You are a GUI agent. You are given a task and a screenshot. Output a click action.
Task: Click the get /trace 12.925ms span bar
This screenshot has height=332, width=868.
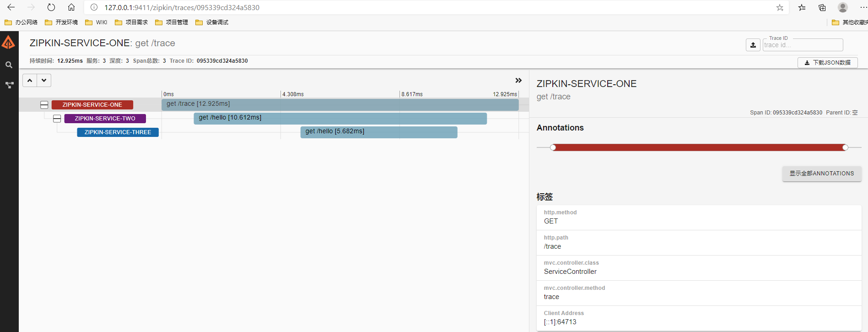click(x=340, y=105)
